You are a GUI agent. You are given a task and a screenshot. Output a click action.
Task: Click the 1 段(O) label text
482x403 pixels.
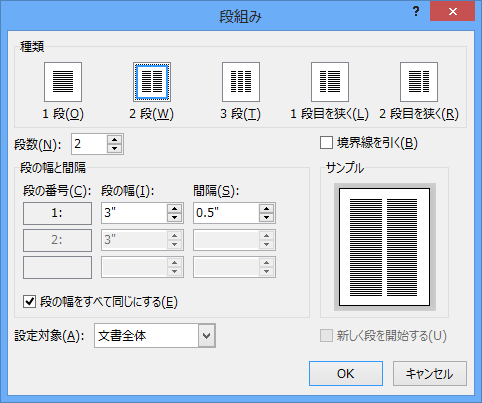pos(63,114)
